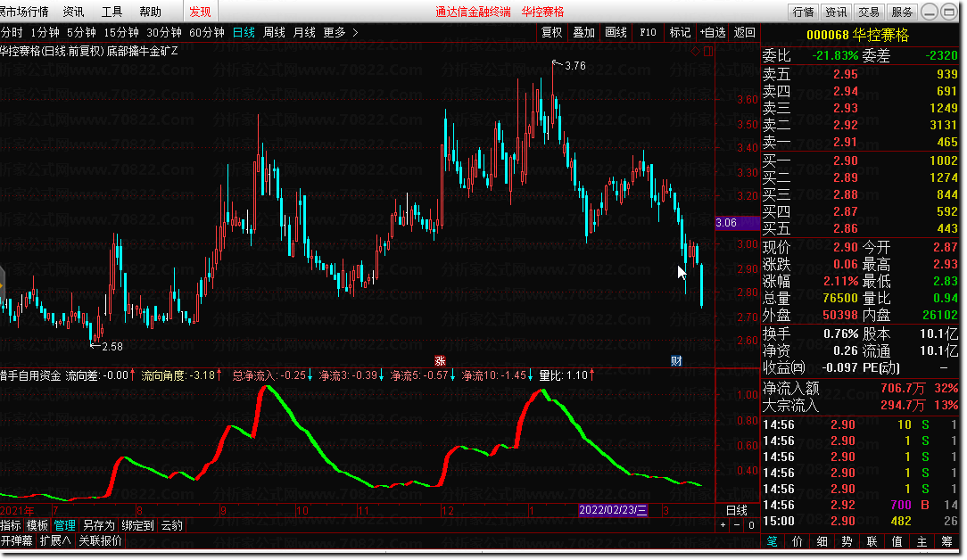Open the 发现 tab
This screenshot has width=967, height=560.
coord(200,12)
